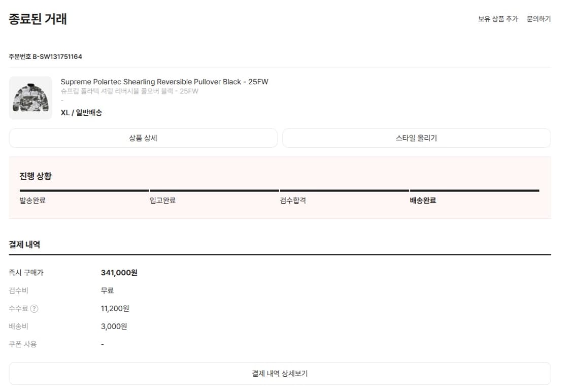The image size is (571, 392).
Task: Open the 문의하기 inquiry link
Action: [x=539, y=19]
